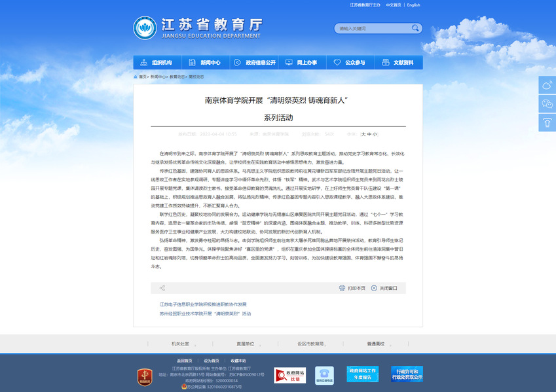This screenshot has height=392, width=556.
Task: Switch the site to English
Action: (x=413, y=5)
